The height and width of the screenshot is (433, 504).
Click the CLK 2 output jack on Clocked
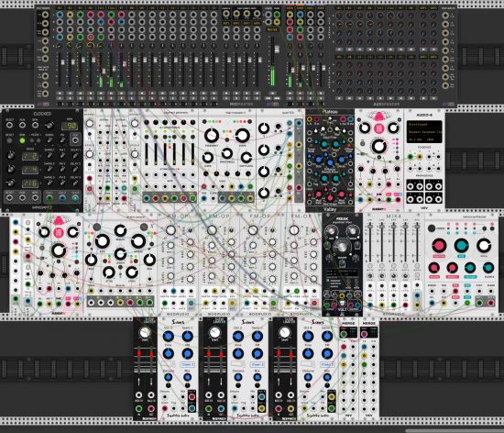click(62, 198)
